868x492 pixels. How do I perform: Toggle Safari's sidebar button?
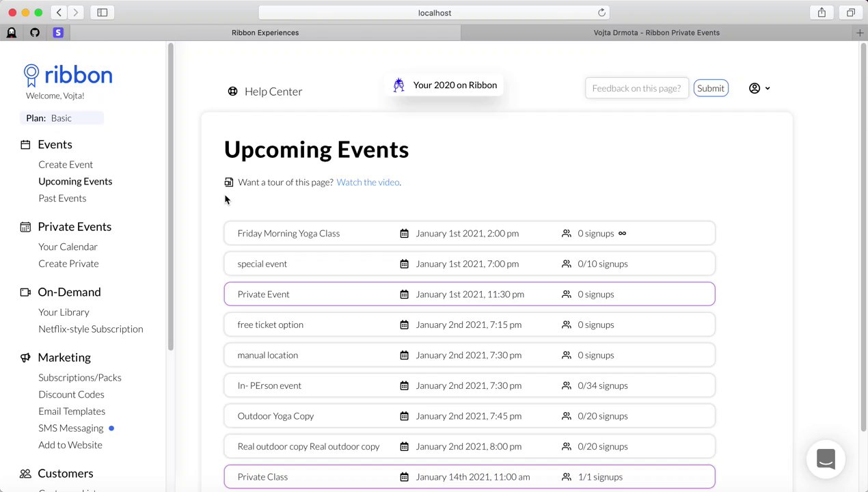[x=103, y=12]
